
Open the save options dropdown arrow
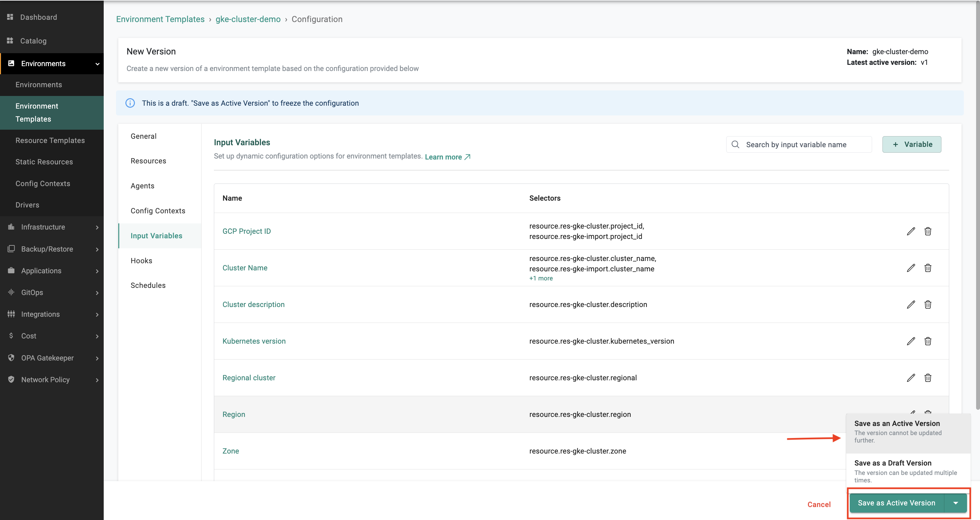pyautogui.click(x=956, y=503)
